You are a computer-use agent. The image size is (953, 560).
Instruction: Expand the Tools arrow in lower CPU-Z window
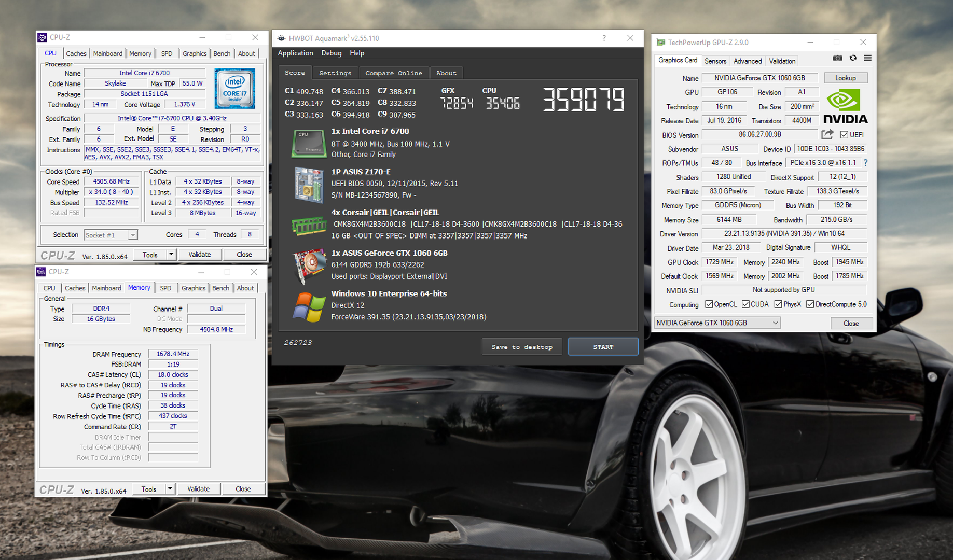click(170, 489)
